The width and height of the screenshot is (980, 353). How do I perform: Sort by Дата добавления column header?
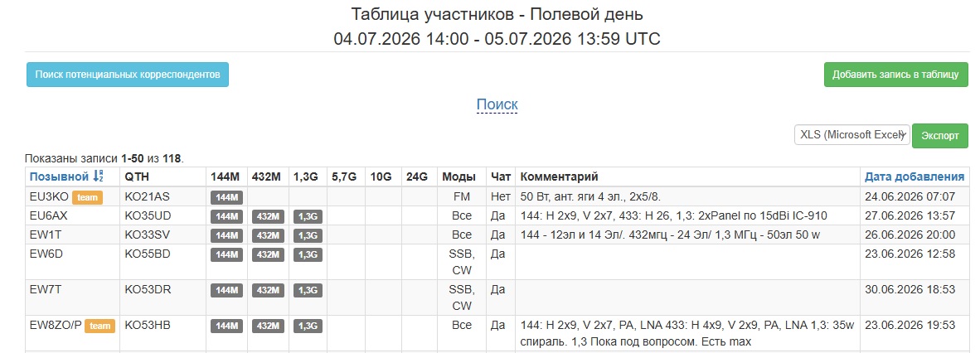(915, 176)
